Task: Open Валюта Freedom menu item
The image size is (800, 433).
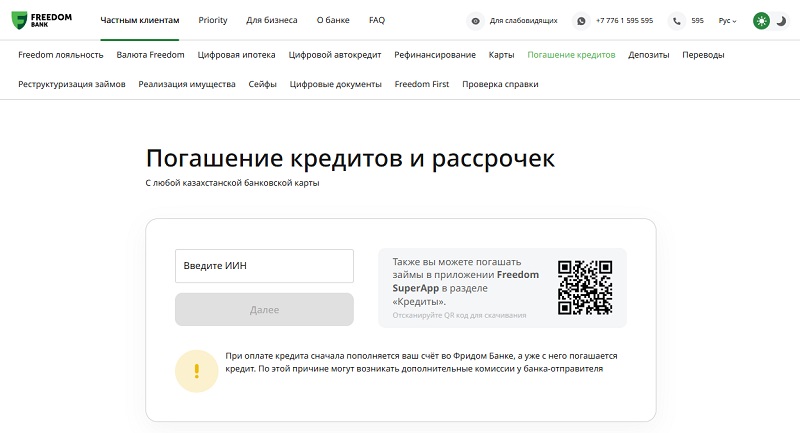Action: tap(151, 55)
